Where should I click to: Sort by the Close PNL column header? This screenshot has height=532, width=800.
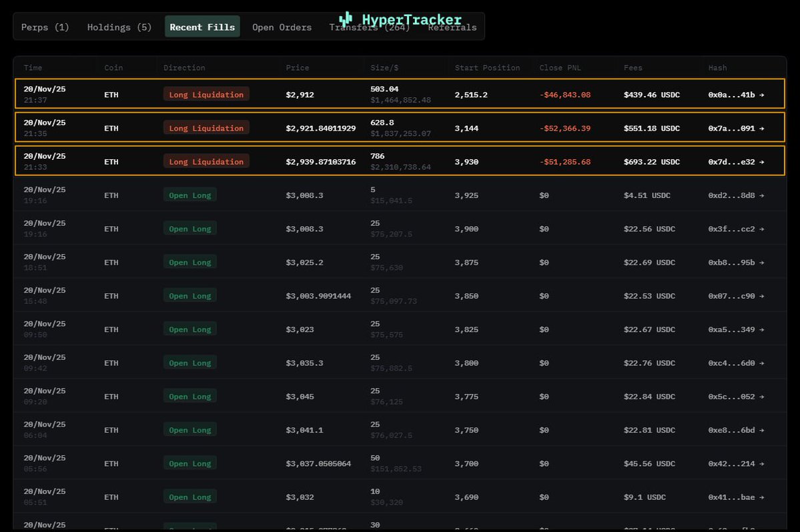click(560, 68)
